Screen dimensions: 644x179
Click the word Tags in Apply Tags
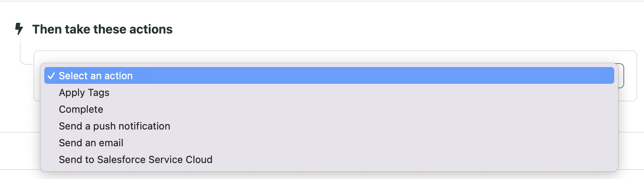click(x=98, y=93)
